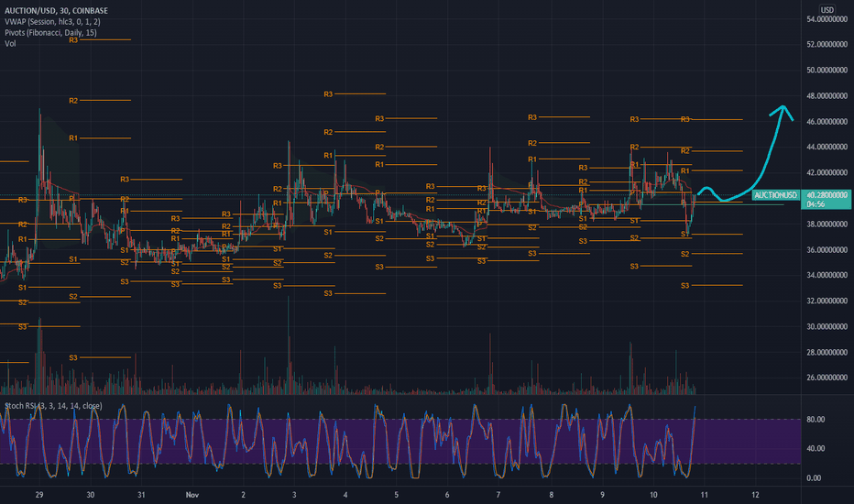Click the 30.00000000 price axis label
Viewport: 854px width, 504px height.
point(827,326)
